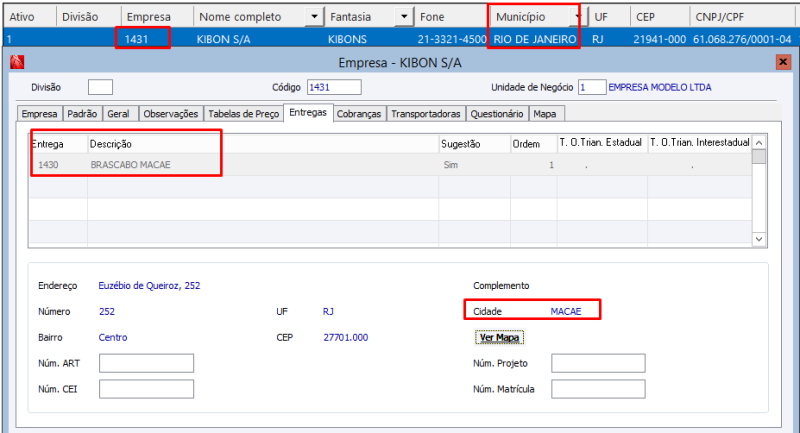Switch to the Empresa tab
This screenshot has width=800, height=433.
tap(39, 114)
